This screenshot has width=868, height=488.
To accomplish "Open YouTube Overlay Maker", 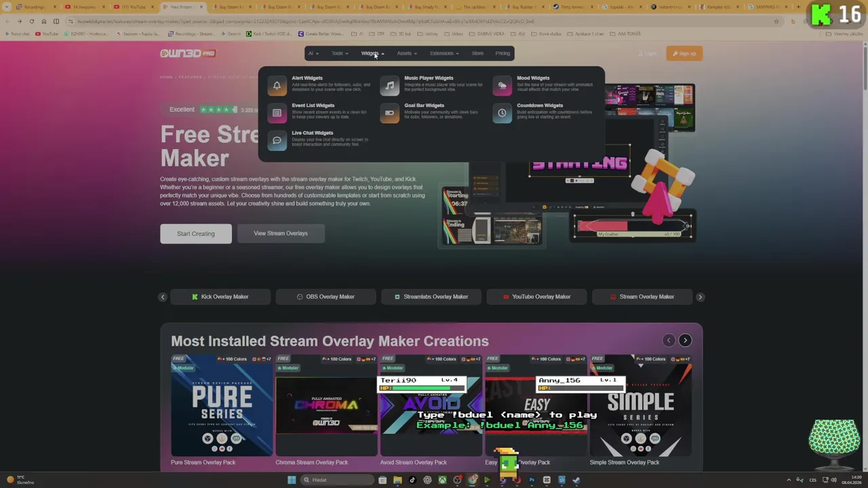I will 536,297.
